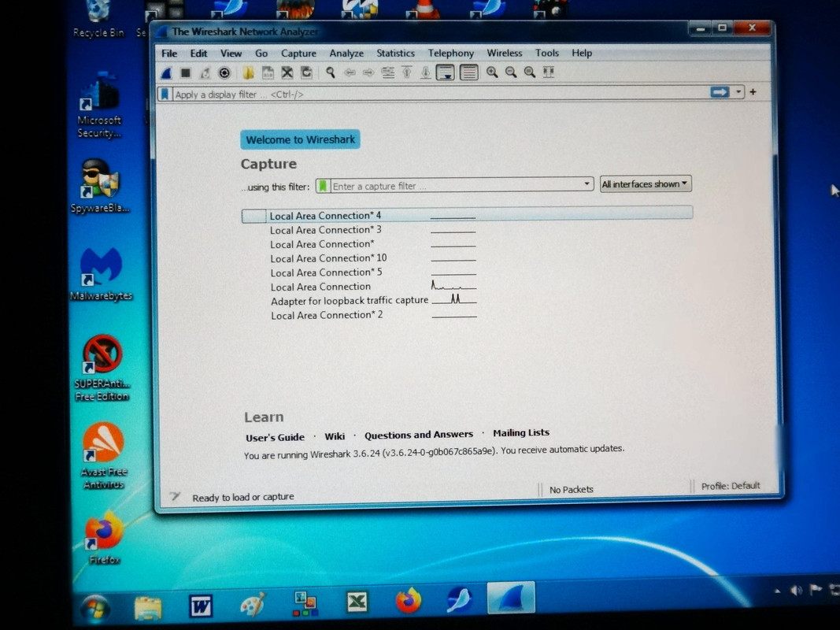Open the File menu
The width and height of the screenshot is (840, 630).
(169, 54)
